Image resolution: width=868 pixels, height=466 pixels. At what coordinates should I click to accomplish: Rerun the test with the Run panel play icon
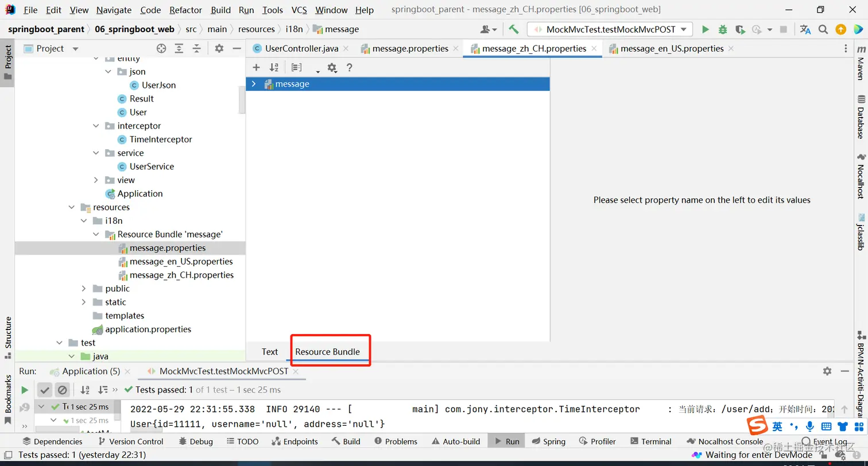[x=25, y=390]
